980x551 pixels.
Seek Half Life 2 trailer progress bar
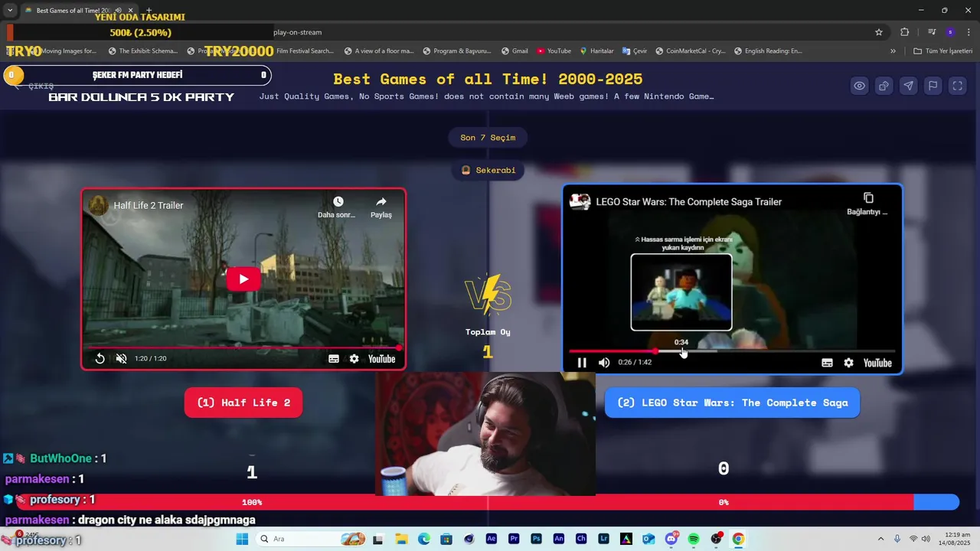243,347
